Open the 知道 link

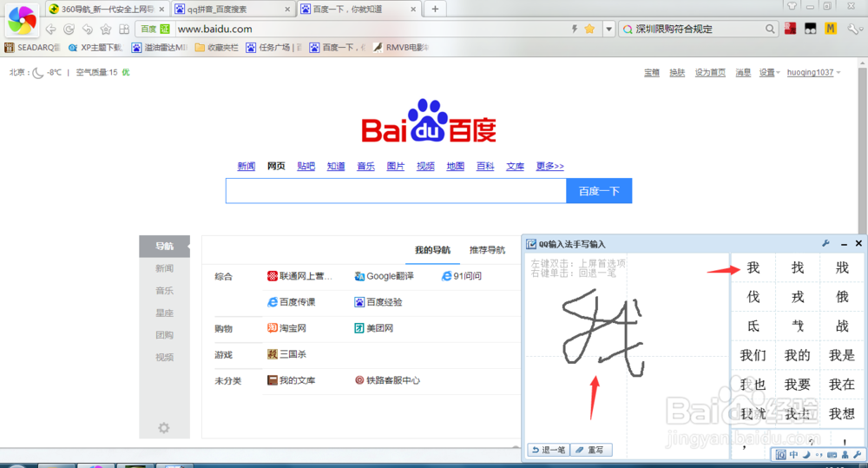(335, 166)
